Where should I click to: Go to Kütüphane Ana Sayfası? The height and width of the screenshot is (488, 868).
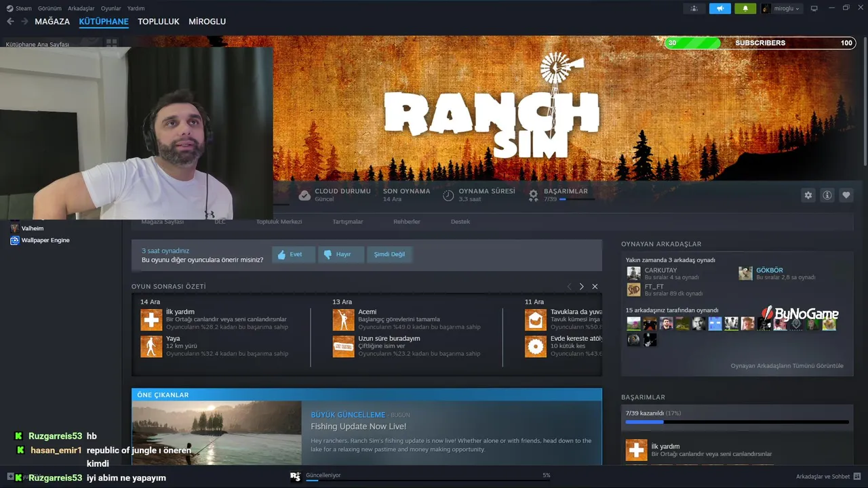click(x=37, y=45)
